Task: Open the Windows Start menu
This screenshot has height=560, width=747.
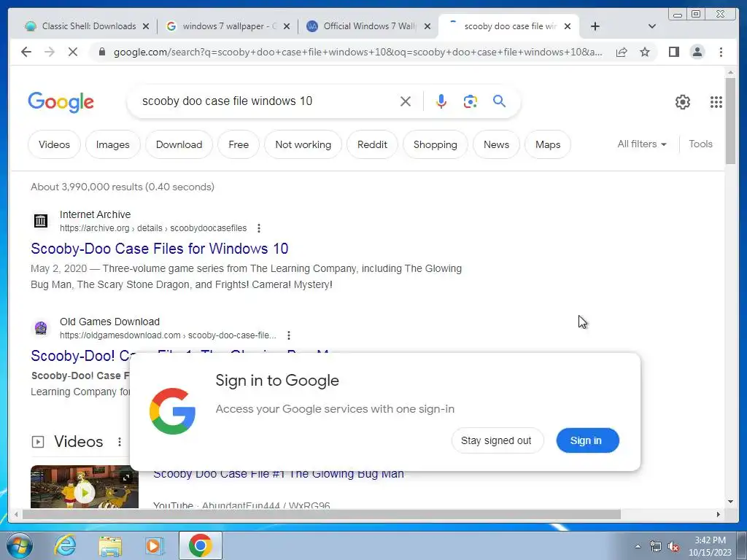Action: 19,545
